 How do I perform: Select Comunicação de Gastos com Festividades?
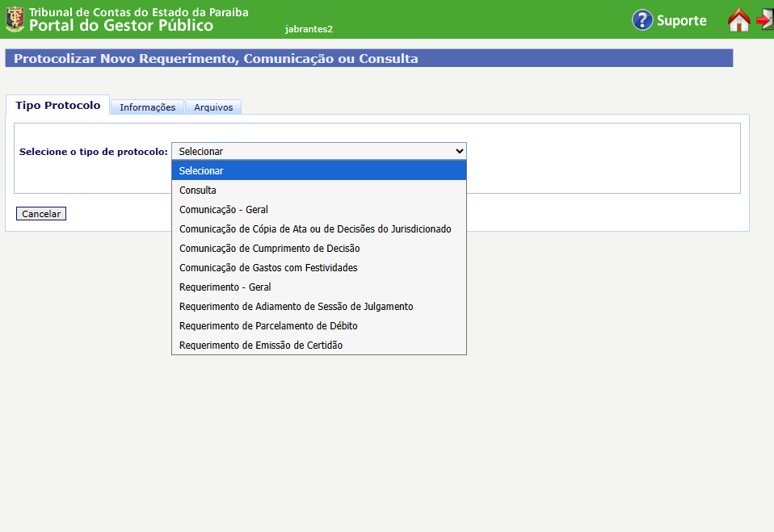[x=319, y=268]
